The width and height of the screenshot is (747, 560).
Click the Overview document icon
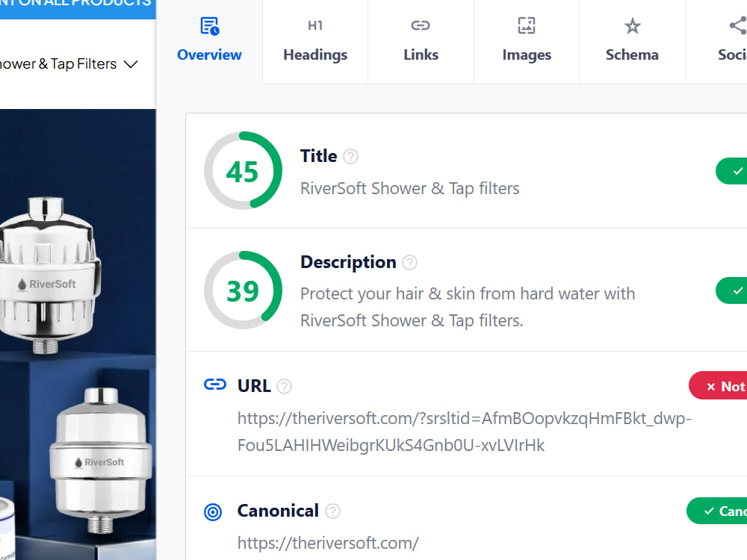pyautogui.click(x=210, y=25)
